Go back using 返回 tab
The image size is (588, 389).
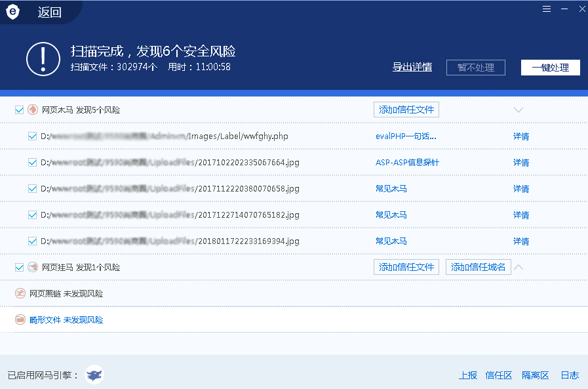click(x=49, y=12)
